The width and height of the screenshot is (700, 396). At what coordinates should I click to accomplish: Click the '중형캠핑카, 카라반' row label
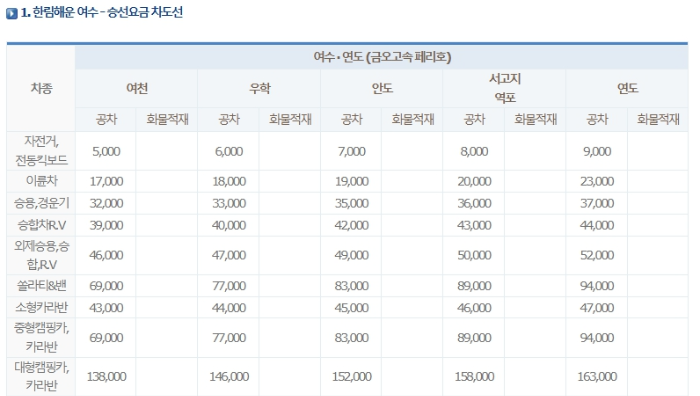point(41,337)
